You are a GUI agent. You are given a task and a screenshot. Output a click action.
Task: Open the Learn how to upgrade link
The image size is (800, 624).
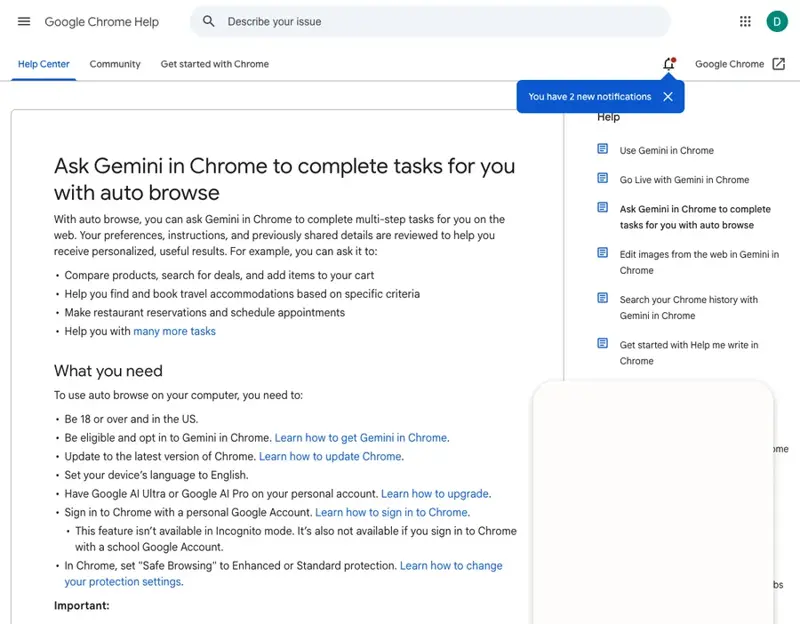click(x=436, y=494)
